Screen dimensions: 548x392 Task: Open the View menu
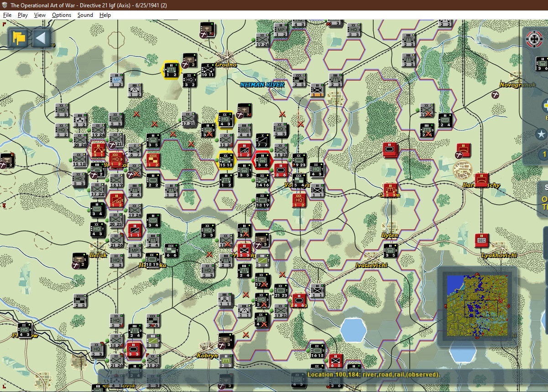(x=40, y=15)
